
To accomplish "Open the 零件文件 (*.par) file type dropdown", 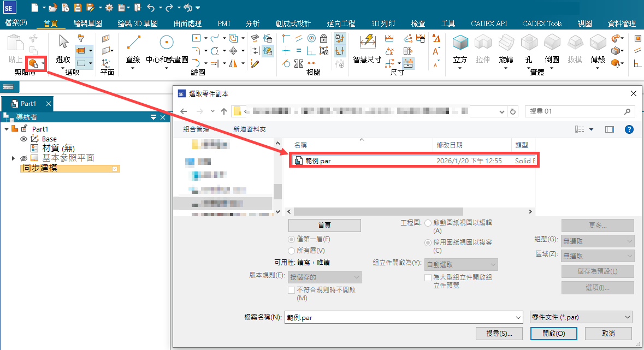I will click(x=581, y=317).
